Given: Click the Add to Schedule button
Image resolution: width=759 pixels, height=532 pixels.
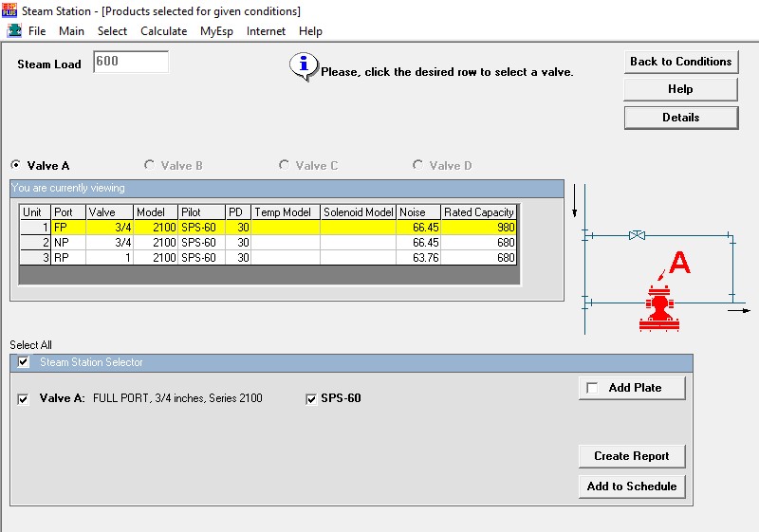Looking at the screenshot, I should [x=632, y=486].
